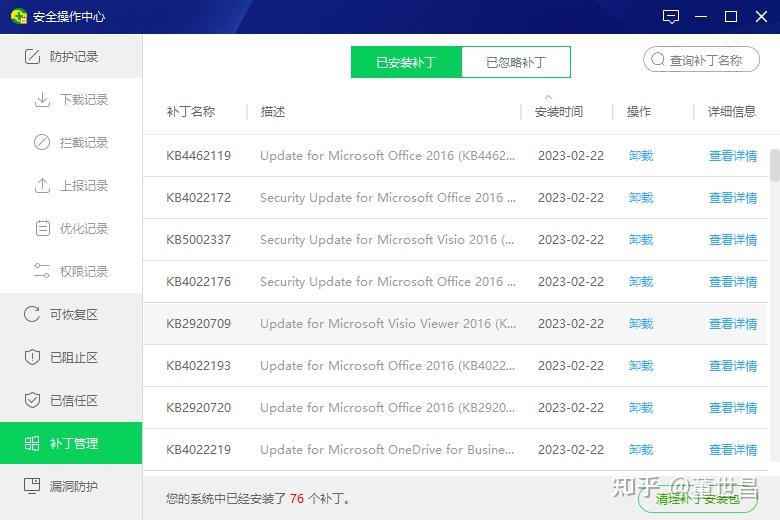
Task: Select 漏洞防护 sidebar entry
Action: click(x=71, y=486)
